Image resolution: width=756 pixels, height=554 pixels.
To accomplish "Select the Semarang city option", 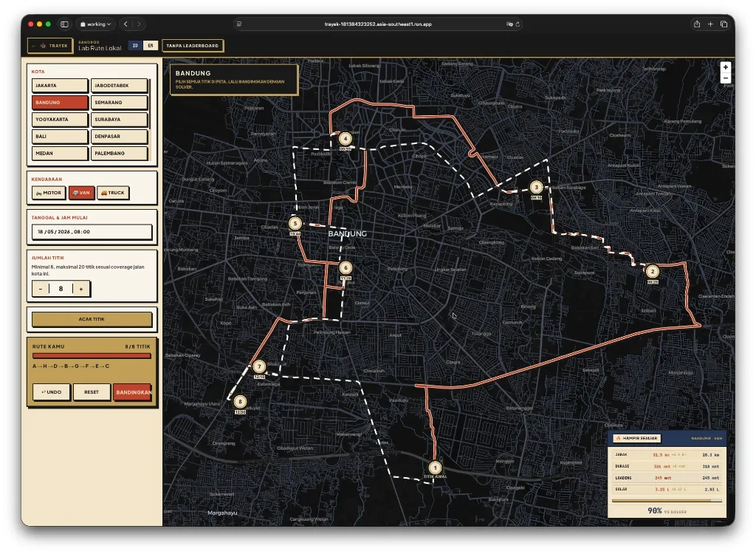I will [119, 103].
